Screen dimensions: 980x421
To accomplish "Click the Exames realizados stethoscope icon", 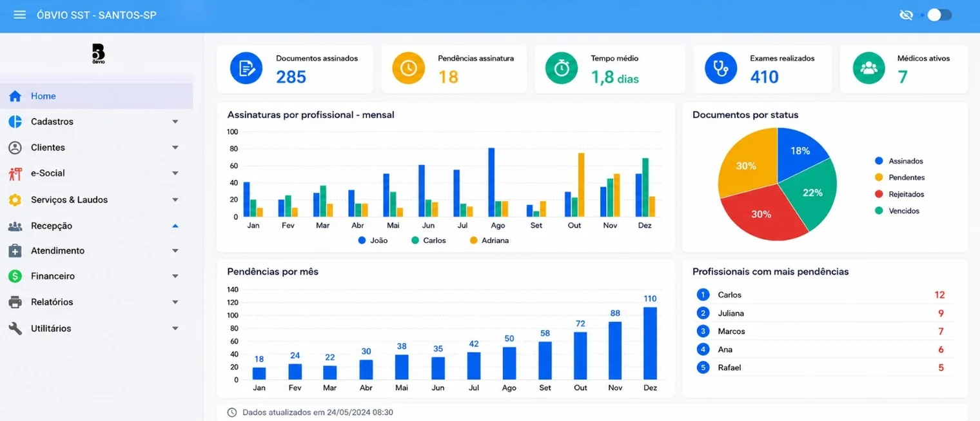I will click(x=721, y=68).
